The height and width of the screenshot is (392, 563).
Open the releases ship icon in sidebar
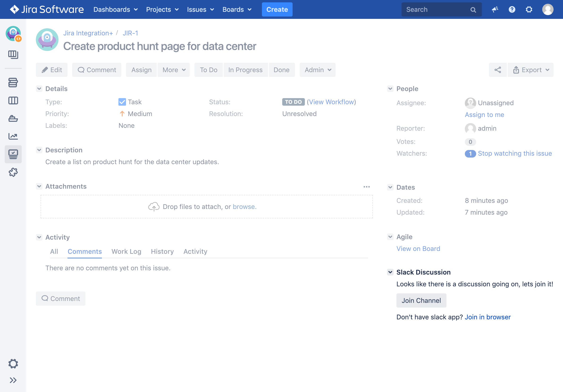coord(13,118)
